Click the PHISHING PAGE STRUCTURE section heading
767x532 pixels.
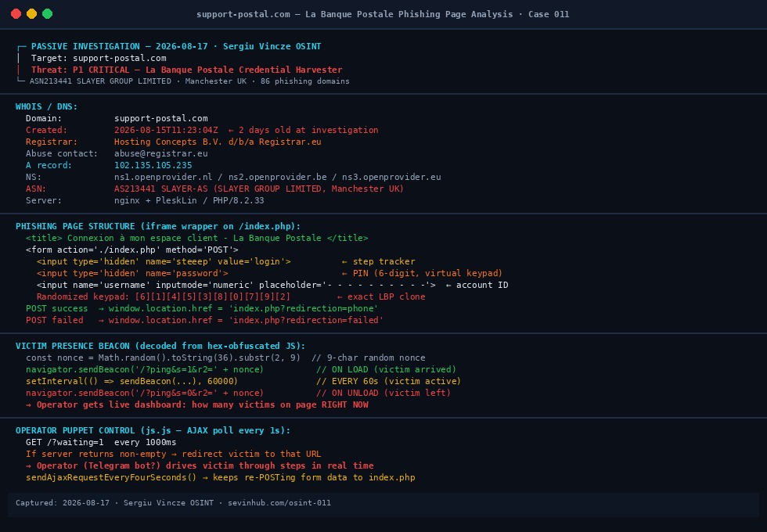(x=158, y=226)
